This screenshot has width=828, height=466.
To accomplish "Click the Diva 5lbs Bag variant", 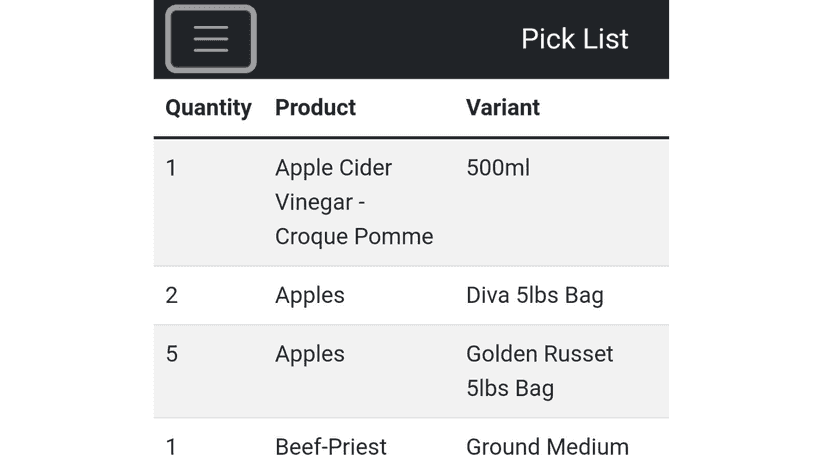I will click(534, 295).
